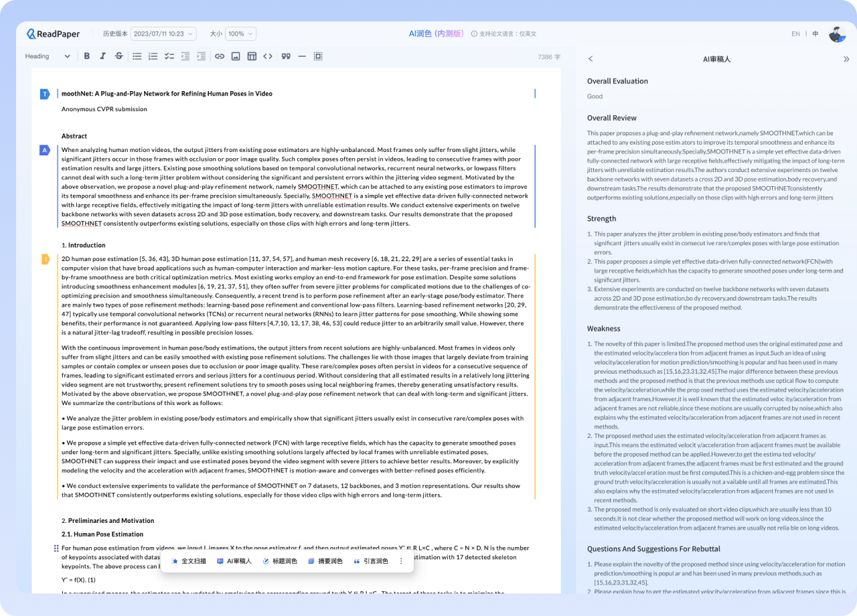Viewport: 857px width, 616px height.
Task: Insert a hyperlink from toolbar
Action: coord(220,56)
